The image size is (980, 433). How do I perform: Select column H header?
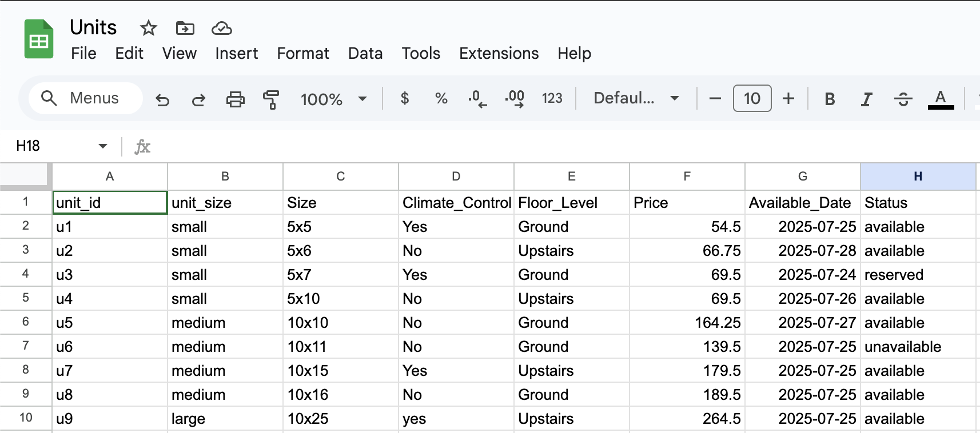918,177
